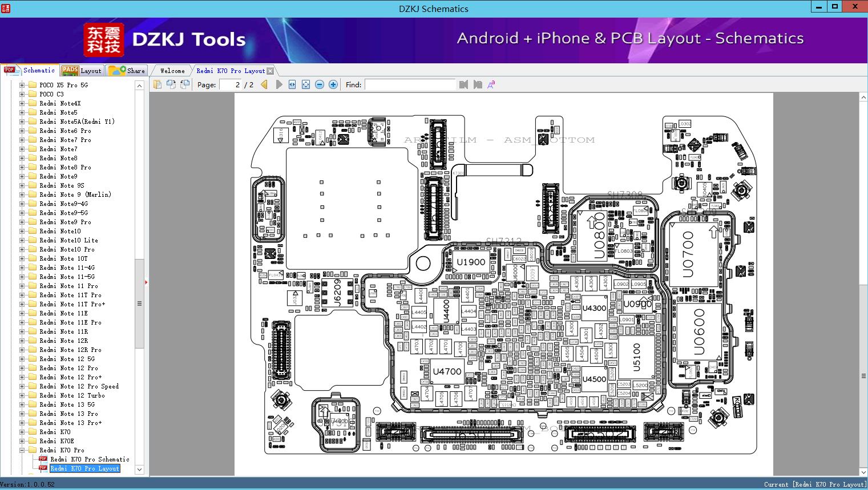
Task: Close the Redmi K70 Pro Layout tab
Action: tap(271, 71)
